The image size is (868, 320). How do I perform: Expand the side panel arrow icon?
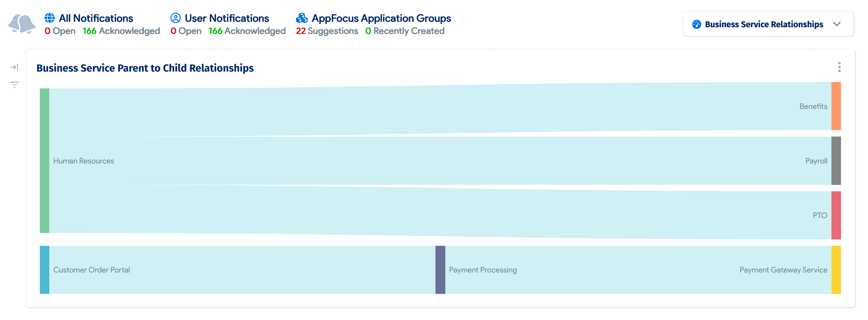[14, 67]
